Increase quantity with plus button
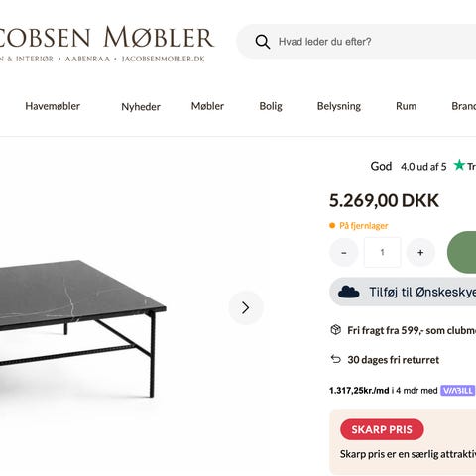The image size is (476, 476). click(420, 253)
